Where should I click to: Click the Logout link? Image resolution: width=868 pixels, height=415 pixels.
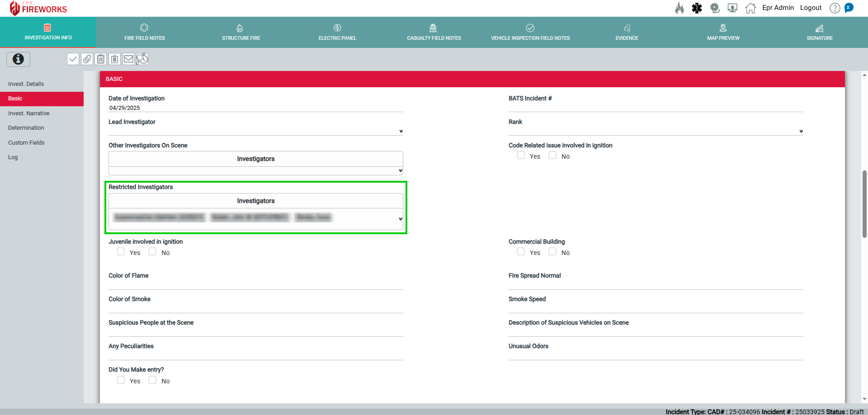click(811, 8)
